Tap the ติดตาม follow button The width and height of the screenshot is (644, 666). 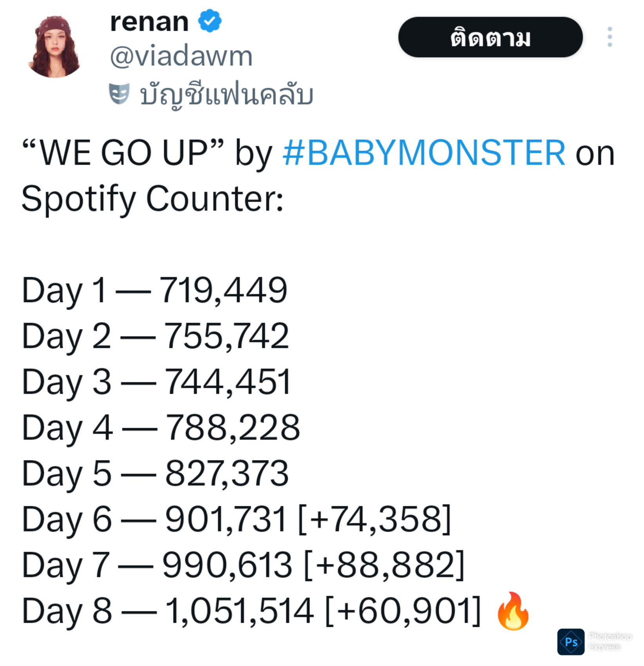(490, 38)
